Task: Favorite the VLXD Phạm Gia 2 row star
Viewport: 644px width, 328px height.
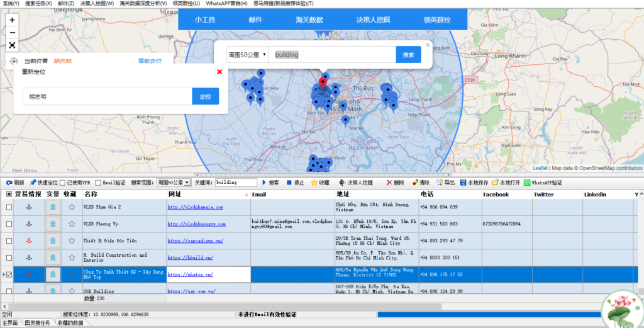Action: (72, 207)
